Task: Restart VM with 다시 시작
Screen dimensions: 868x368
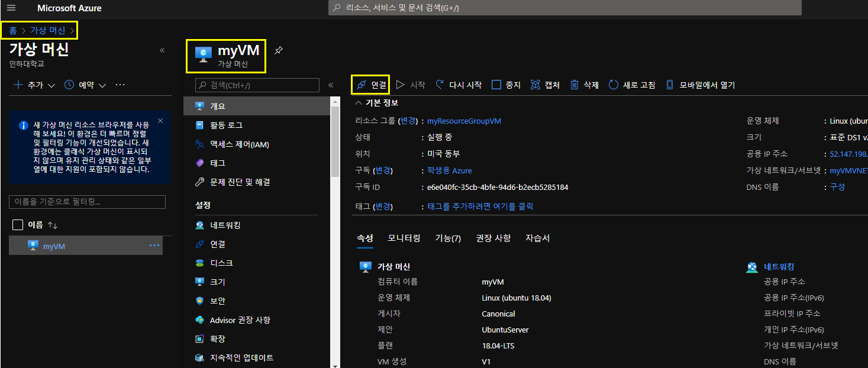Action: (459, 85)
